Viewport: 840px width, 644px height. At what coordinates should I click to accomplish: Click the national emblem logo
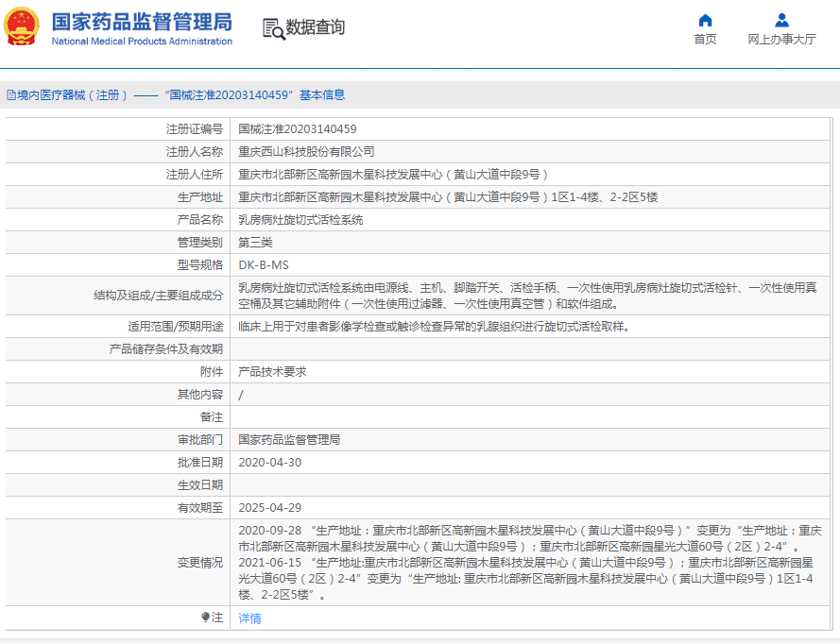tap(22, 26)
